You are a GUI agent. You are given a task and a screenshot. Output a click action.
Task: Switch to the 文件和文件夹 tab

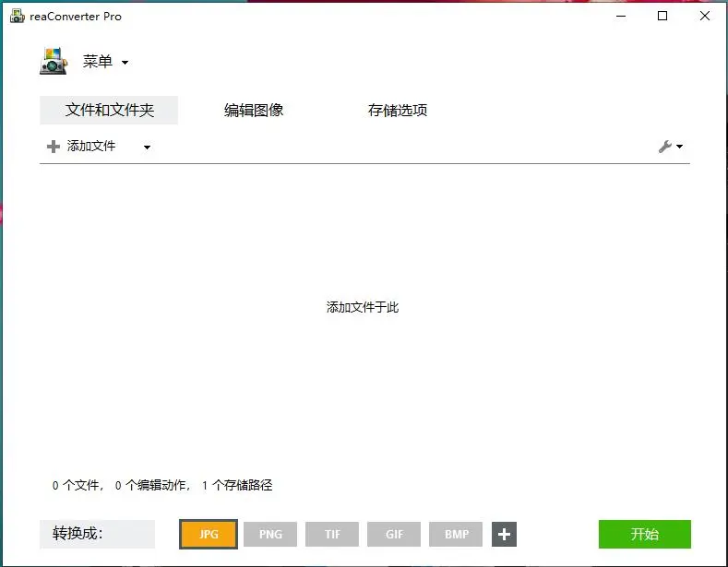tap(109, 111)
